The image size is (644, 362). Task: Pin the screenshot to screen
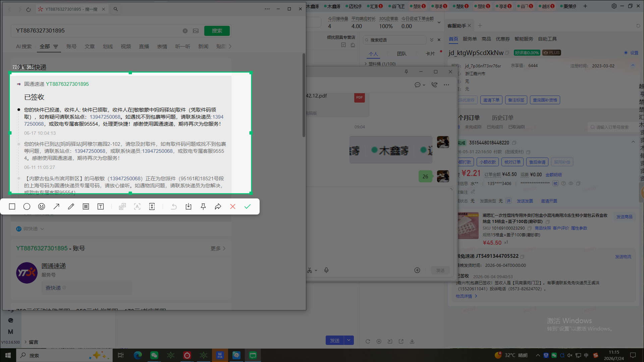203,206
